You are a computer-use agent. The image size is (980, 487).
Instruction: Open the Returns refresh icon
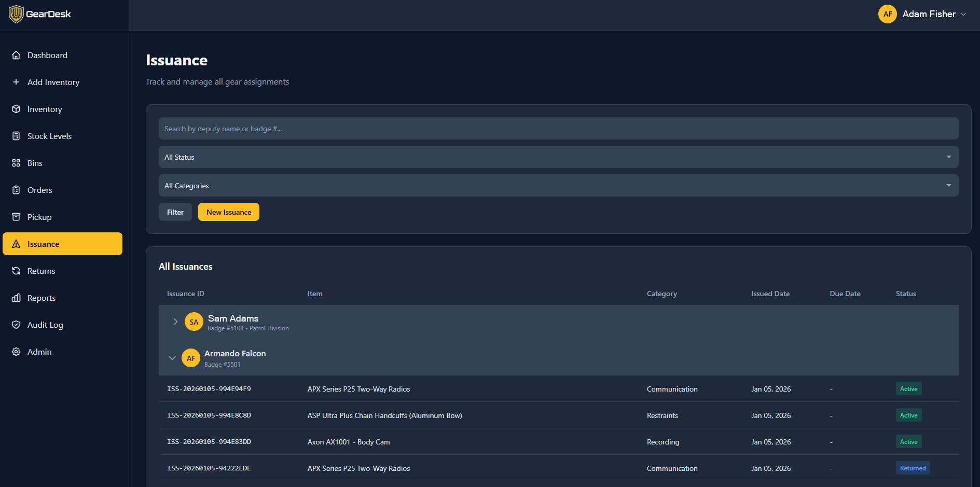[x=16, y=271]
